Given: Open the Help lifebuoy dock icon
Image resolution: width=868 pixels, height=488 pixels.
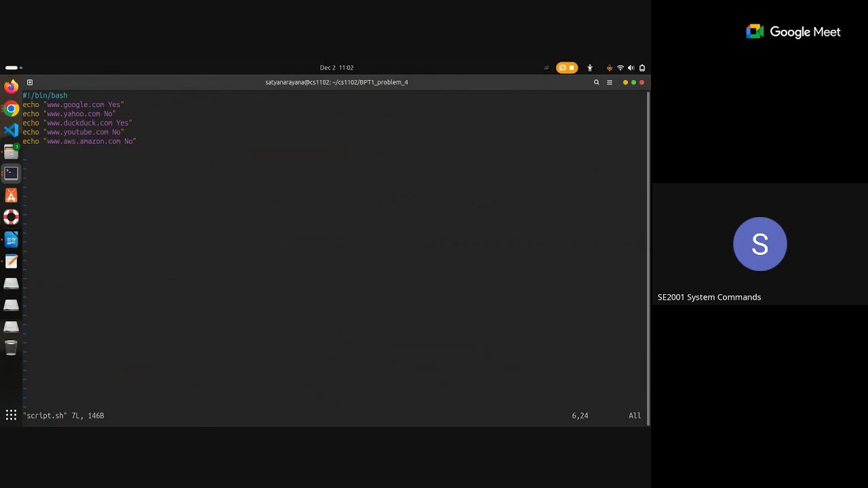Looking at the screenshot, I should pos(11,218).
